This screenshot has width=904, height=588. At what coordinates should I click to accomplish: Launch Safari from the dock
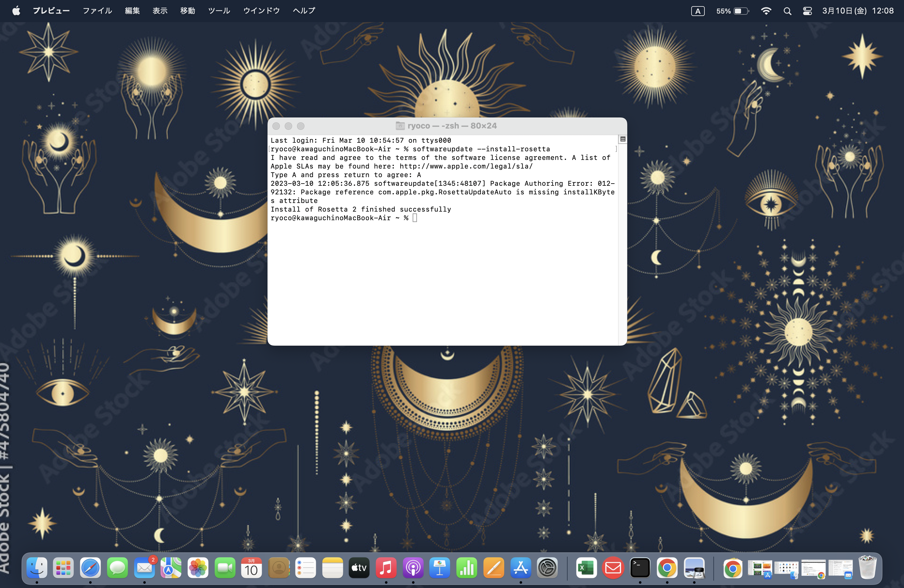[x=90, y=568]
